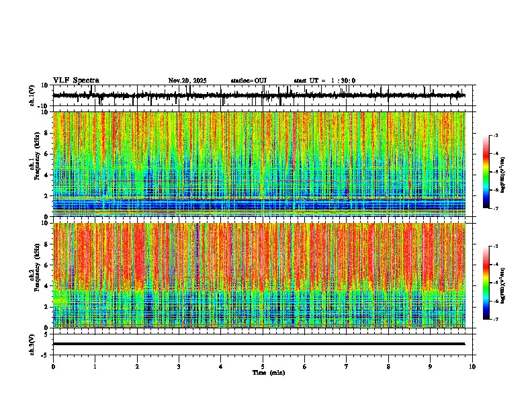
Task: Click the ch.2 colorbar log(PSD) label
Action: coord(503,285)
